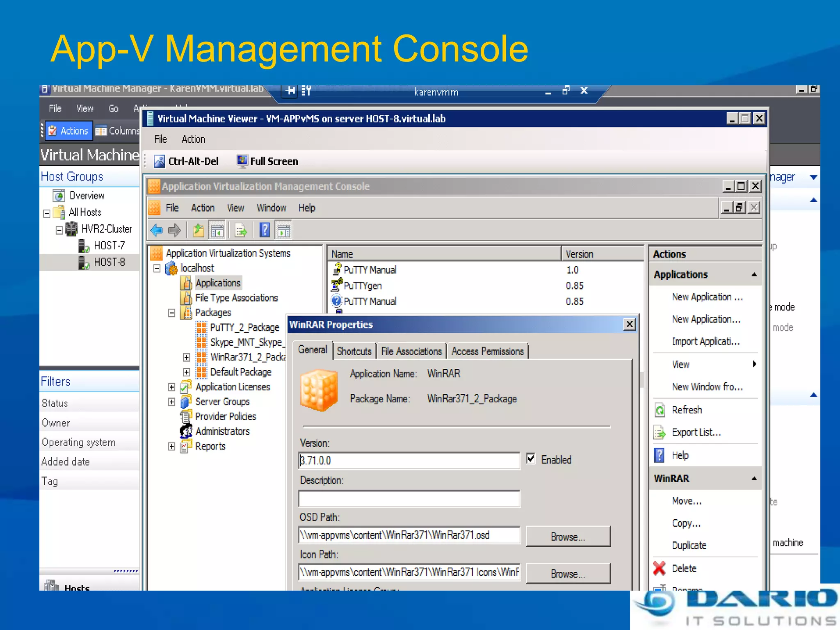Select HOST-8 in Virtual Machine Manager
Image resolution: width=840 pixels, height=630 pixels.
click(109, 262)
